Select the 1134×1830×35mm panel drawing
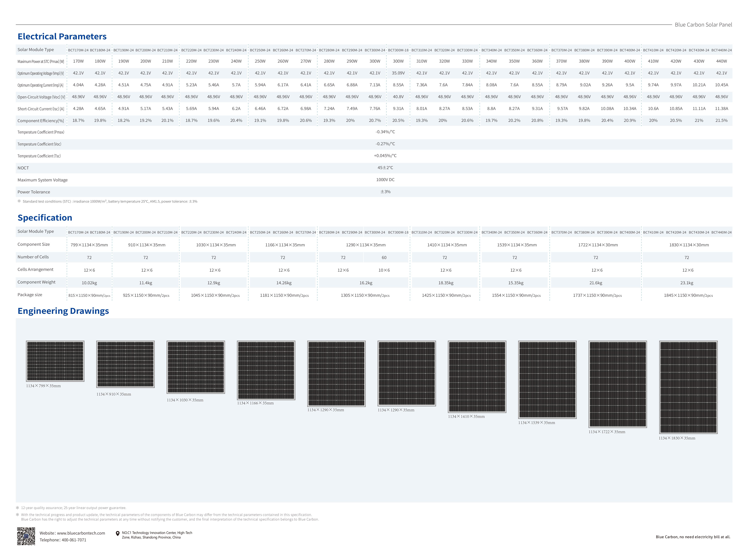The width and height of the screenshot is (747, 560). [x=688, y=387]
